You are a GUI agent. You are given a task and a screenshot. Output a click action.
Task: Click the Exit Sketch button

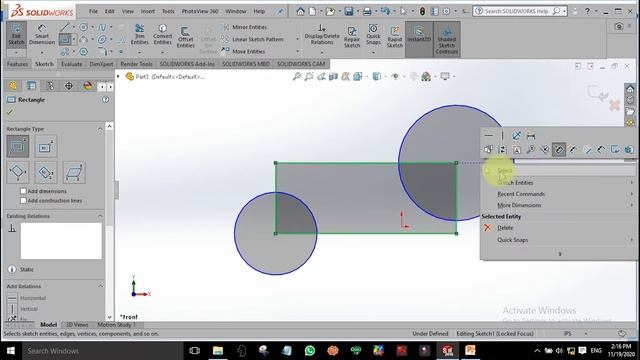[16, 35]
